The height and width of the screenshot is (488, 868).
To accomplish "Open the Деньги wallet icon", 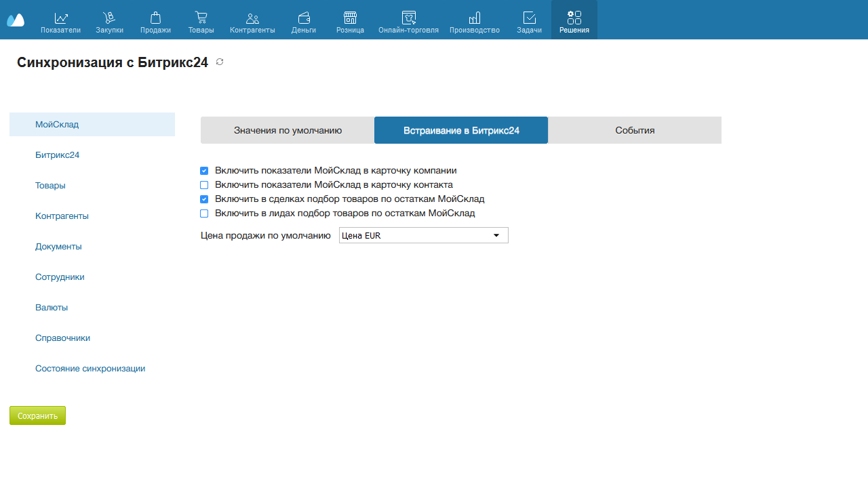I will coord(304,18).
